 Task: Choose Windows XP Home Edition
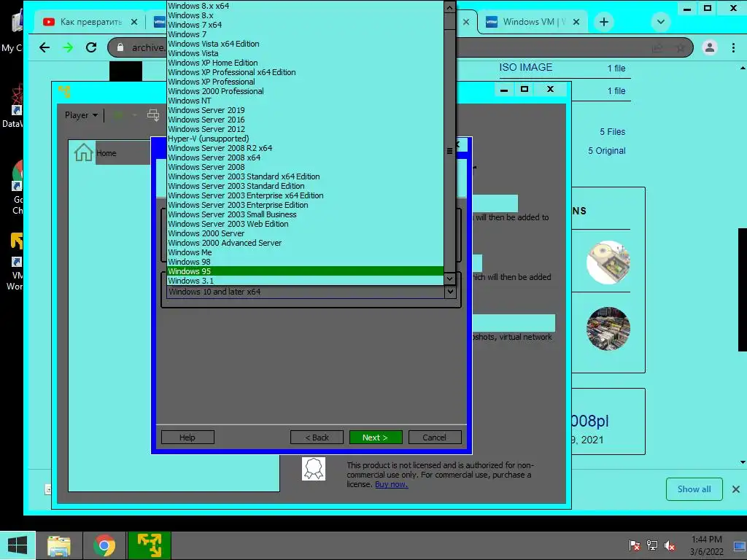305,63
